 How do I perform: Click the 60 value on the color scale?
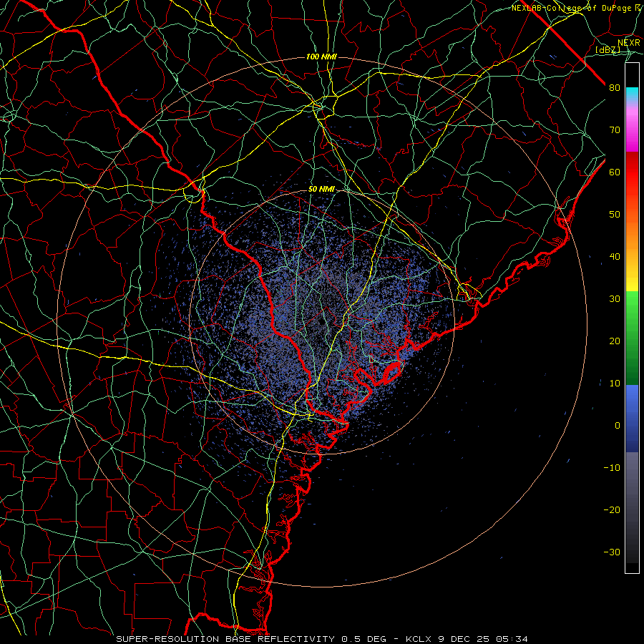pos(615,172)
